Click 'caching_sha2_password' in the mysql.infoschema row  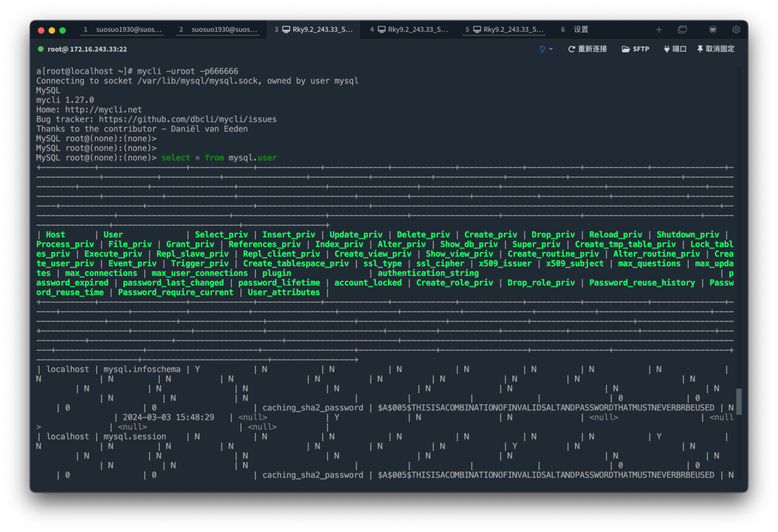(313, 408)
